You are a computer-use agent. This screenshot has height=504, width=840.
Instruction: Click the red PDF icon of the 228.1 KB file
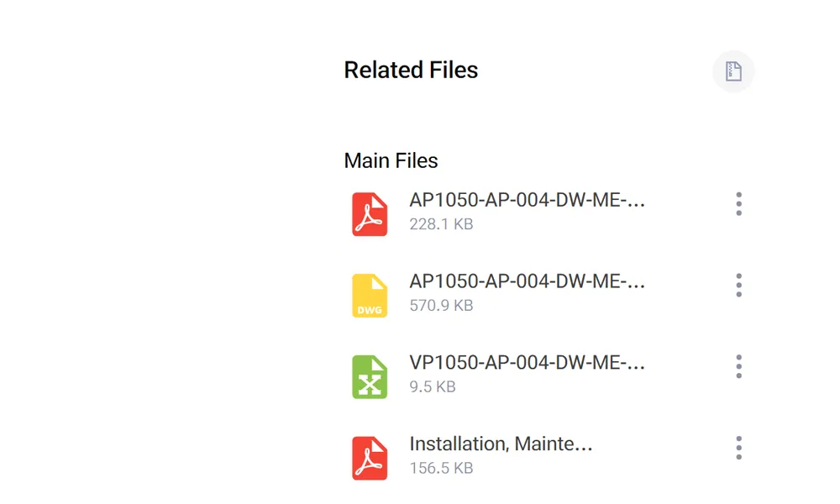point(370,214)
